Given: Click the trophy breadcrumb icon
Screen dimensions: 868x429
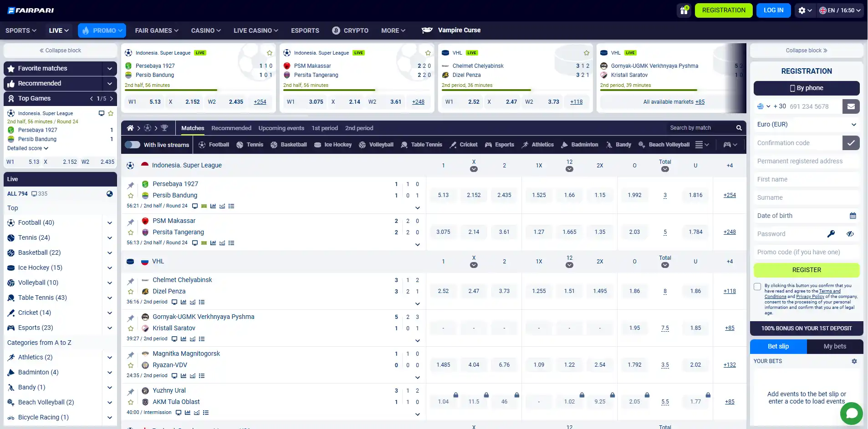Looking at the screenshot, I should (x=164, y=128).
